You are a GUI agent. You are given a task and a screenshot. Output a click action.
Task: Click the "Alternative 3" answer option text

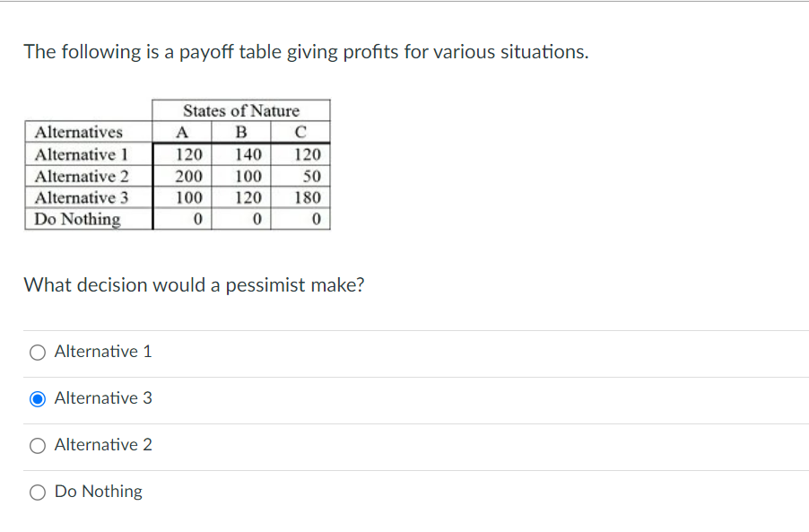point(103,397)
